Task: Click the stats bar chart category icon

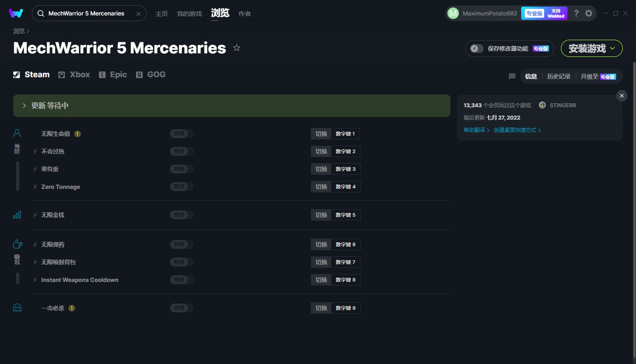Action: [x=17, y=215]
